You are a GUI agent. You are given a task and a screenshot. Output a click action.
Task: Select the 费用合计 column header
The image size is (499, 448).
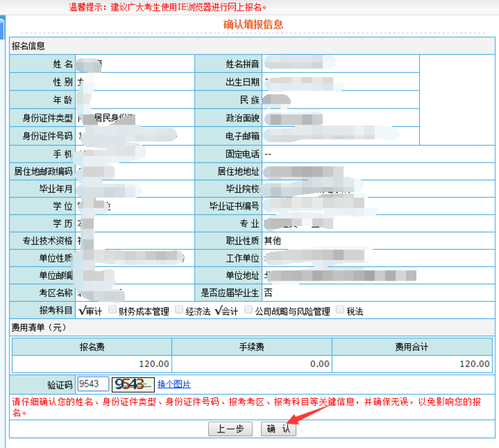pyautogui.click(x=411, y=347)
